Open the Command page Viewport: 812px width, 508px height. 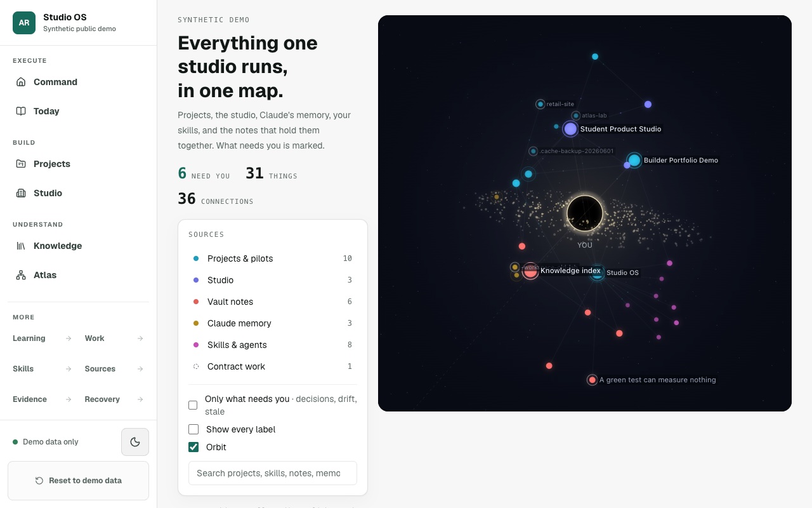[x=78, y=82]
